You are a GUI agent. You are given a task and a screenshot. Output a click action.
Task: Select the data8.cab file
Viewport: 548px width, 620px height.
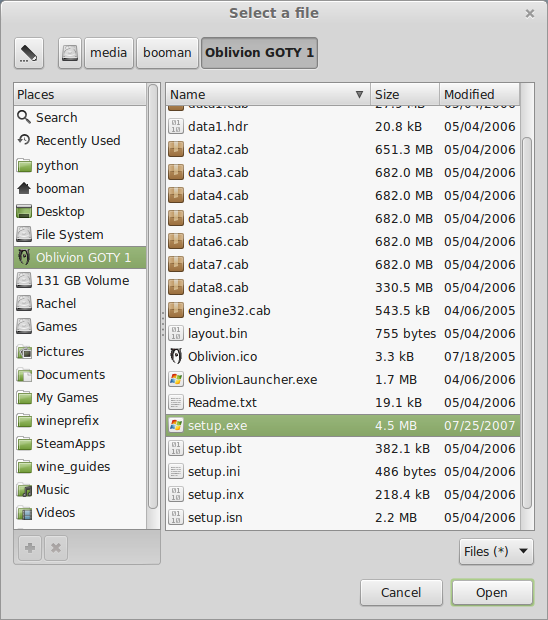click(343, 287)
